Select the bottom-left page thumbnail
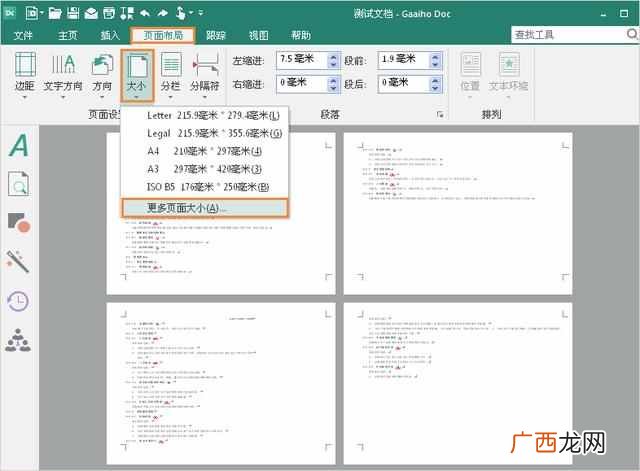Screen dimensions: 640x471 [221, 384]
